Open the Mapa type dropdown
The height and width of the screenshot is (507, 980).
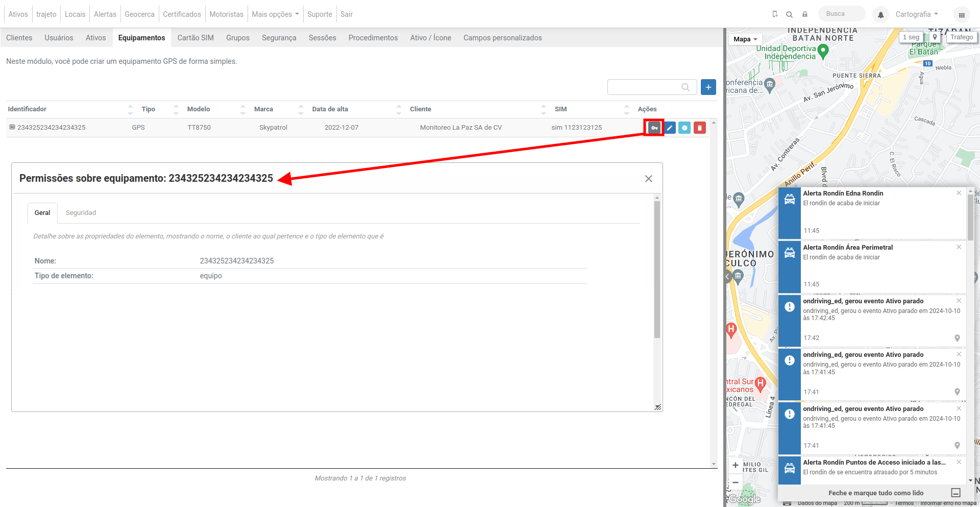745,39
